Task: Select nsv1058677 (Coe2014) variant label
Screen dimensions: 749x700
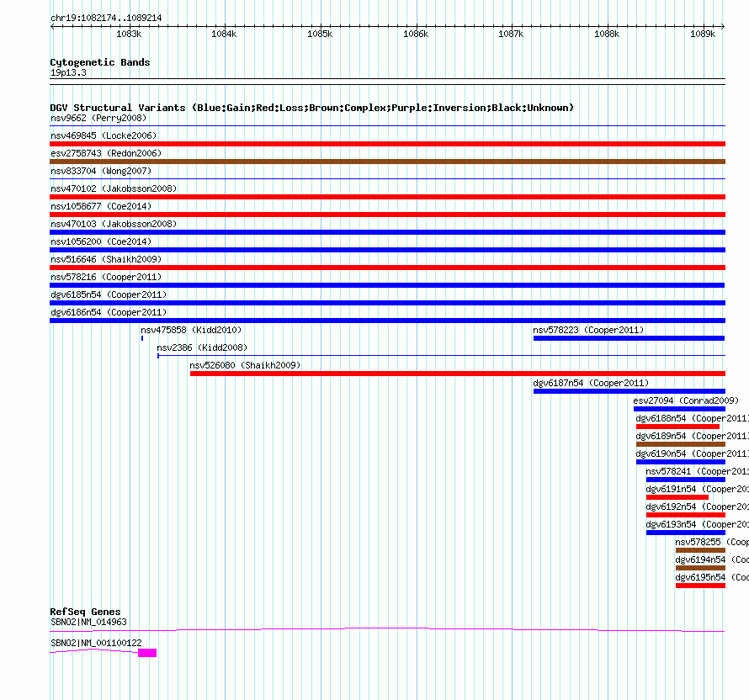Action: coord(101,206)
